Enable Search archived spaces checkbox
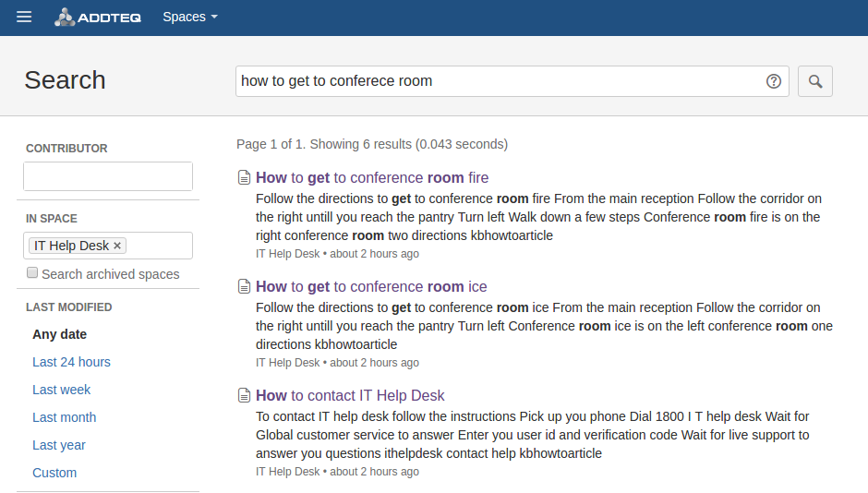 pyautogui.click(x=32, y=273)
